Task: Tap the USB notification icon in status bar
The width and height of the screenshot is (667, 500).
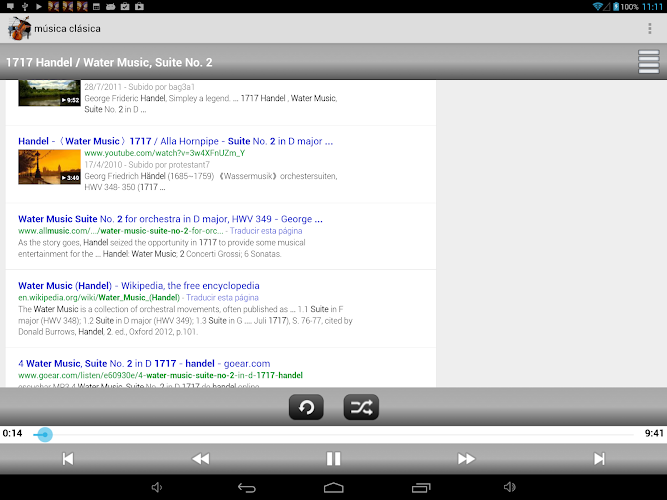Action: pyautogui.click(x=25, y=6)
